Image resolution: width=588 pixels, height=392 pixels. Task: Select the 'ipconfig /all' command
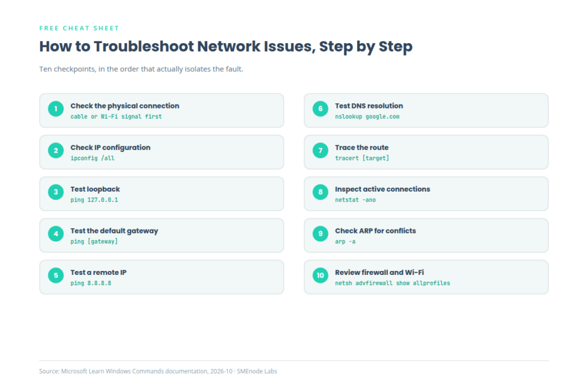tap(92, 158)
